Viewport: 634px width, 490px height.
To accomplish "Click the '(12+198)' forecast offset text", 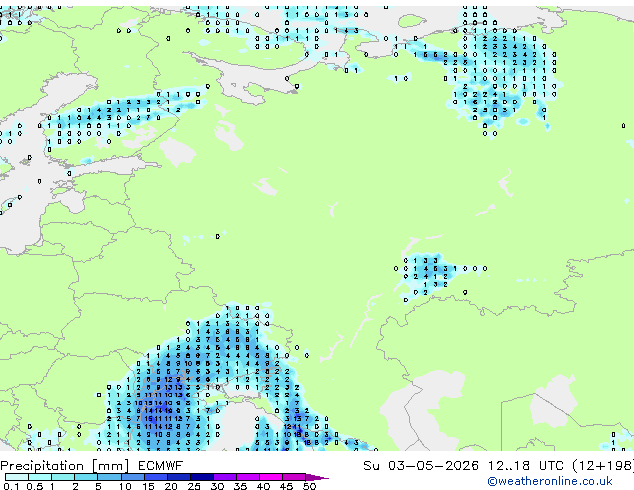I will coord(603,466).
